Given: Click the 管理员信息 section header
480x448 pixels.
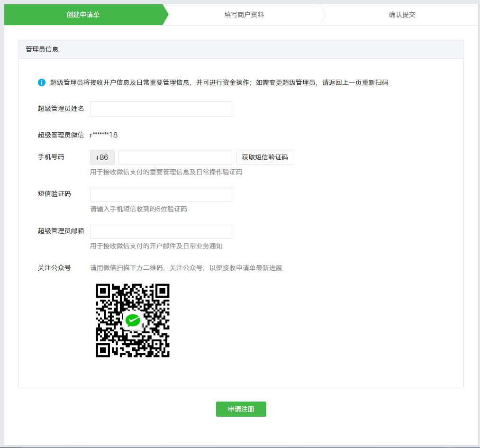Looking at the screenshot, I should point(241,49).
